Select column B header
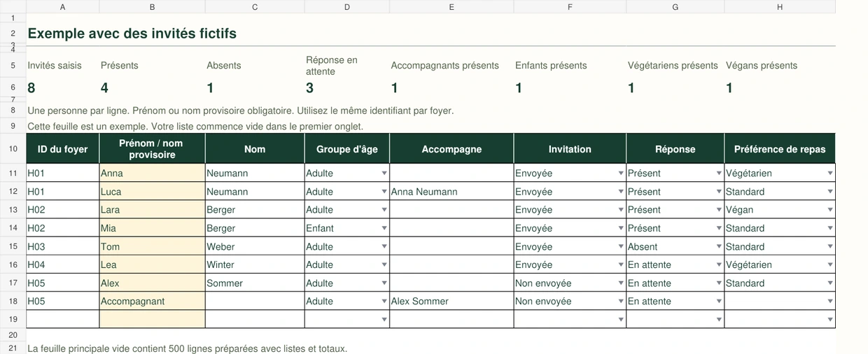This screenshot has width=868, height=354. (x=153, y=6)
